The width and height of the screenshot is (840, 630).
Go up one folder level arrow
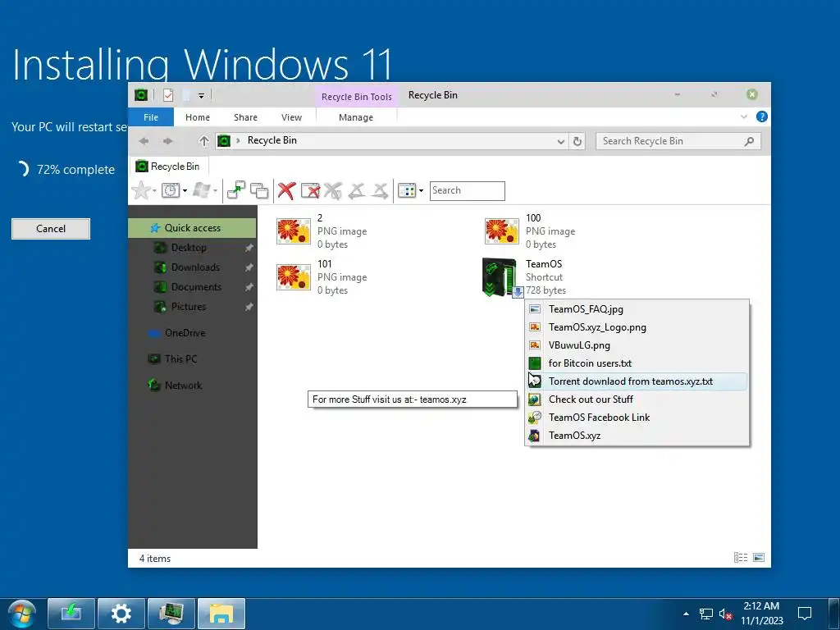tap(203, 141)
